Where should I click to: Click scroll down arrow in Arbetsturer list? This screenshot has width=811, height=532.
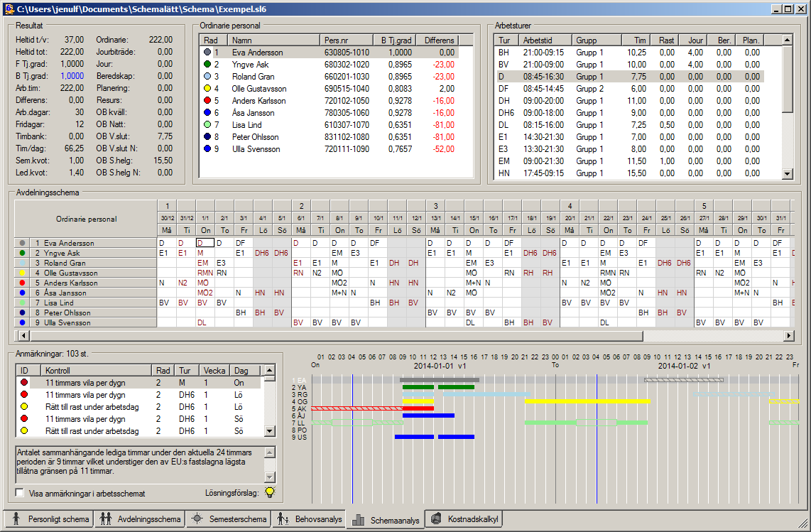click(x=787, y=174)
